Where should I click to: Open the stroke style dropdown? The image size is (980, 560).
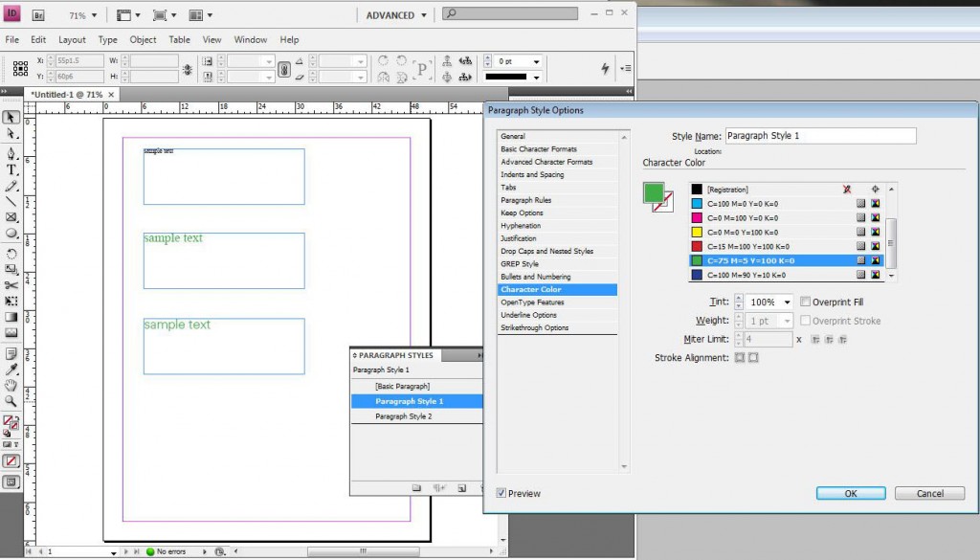[x=536, y=77]
